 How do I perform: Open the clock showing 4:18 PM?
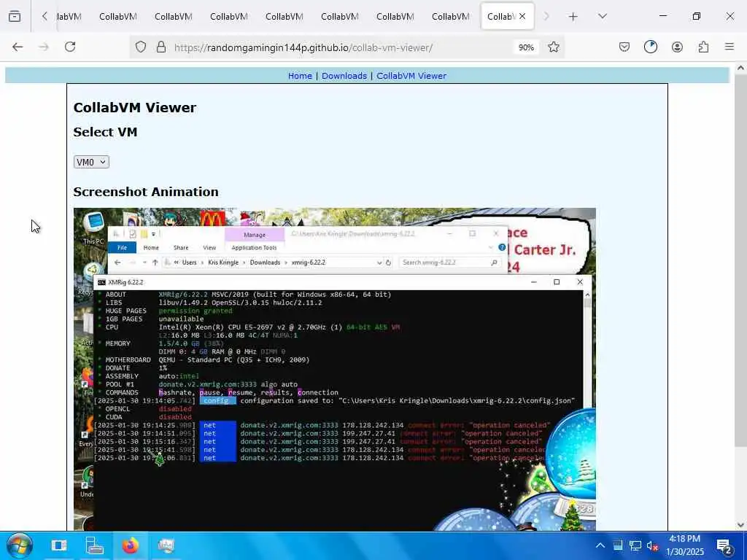pyautogui.click(x=684, y=545)
